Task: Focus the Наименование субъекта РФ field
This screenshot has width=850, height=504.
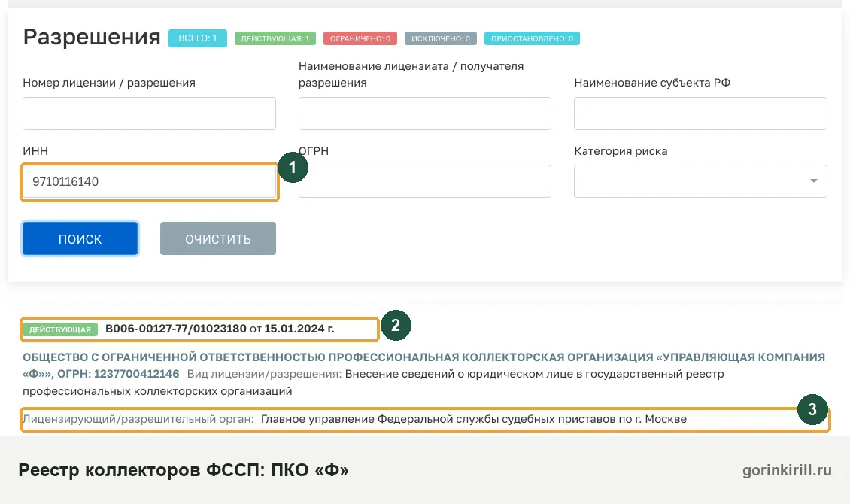Action: 700,114
